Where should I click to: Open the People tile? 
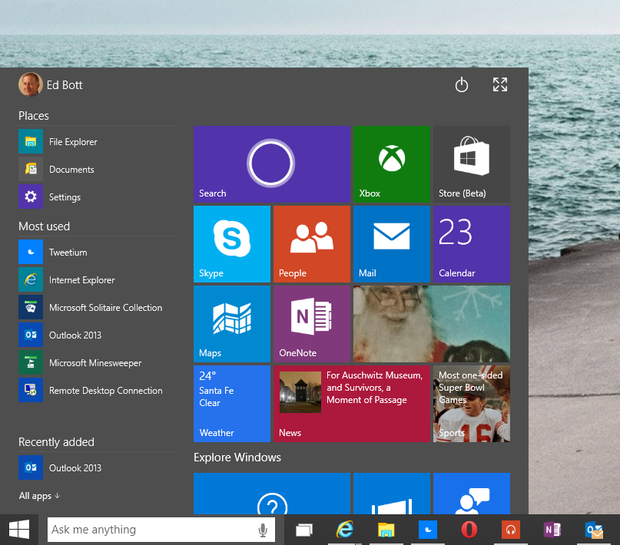[311, 244]
